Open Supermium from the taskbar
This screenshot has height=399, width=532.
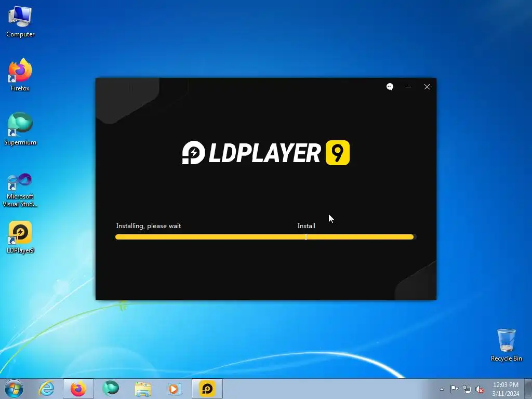111,389
